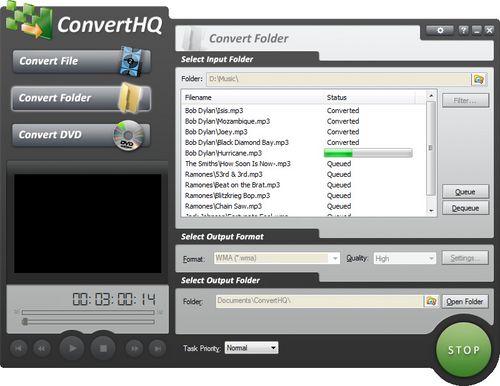Browse for output folder icon
Image resolution: width=500 pixels, height=386 pixels.
pos(431,301)
